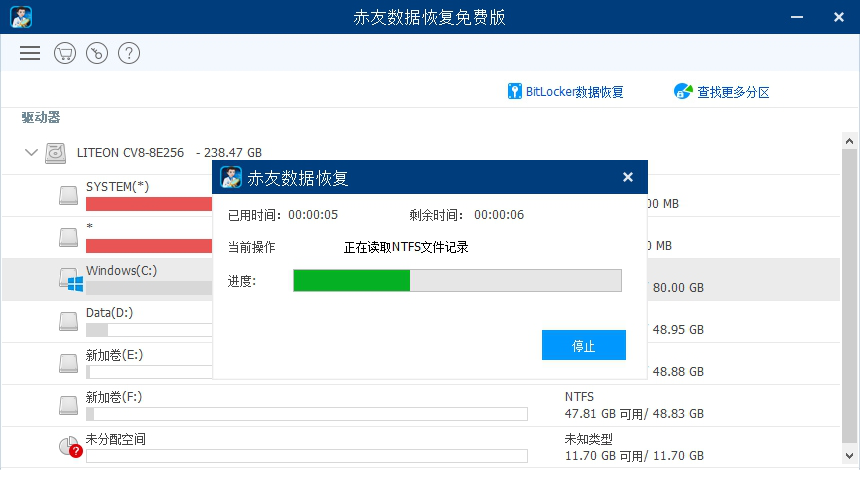The width and height of the screenshot is (860, 488).
Task: Click the shopping cart purchase icon
Action: click(x=65, y=53)
